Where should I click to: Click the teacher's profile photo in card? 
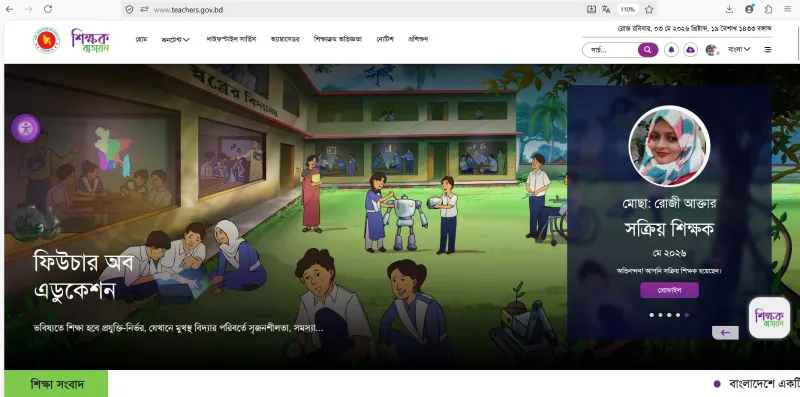669,146
